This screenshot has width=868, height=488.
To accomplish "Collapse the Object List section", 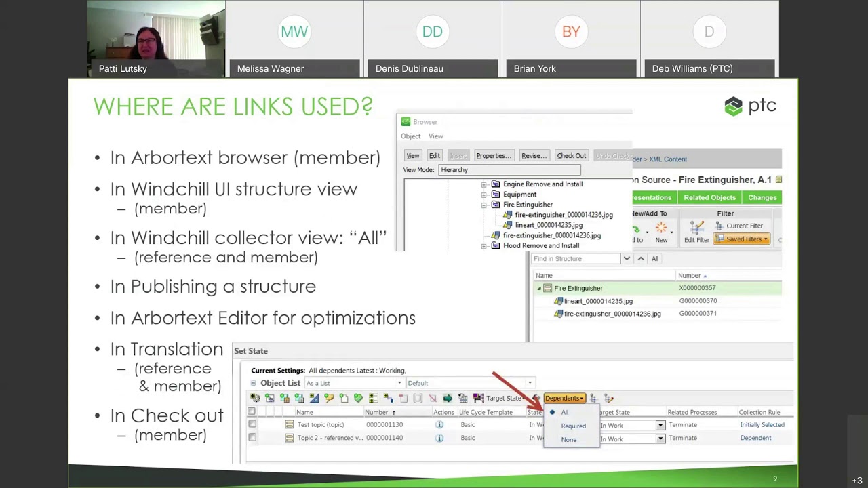I will (254, 384).
